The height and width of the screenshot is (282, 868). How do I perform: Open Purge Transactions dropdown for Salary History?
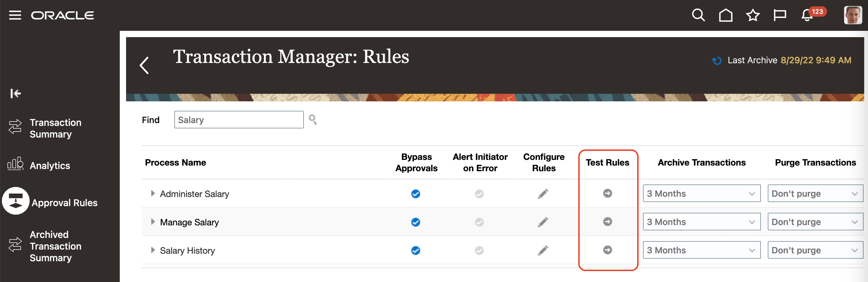tap(815, 250)
